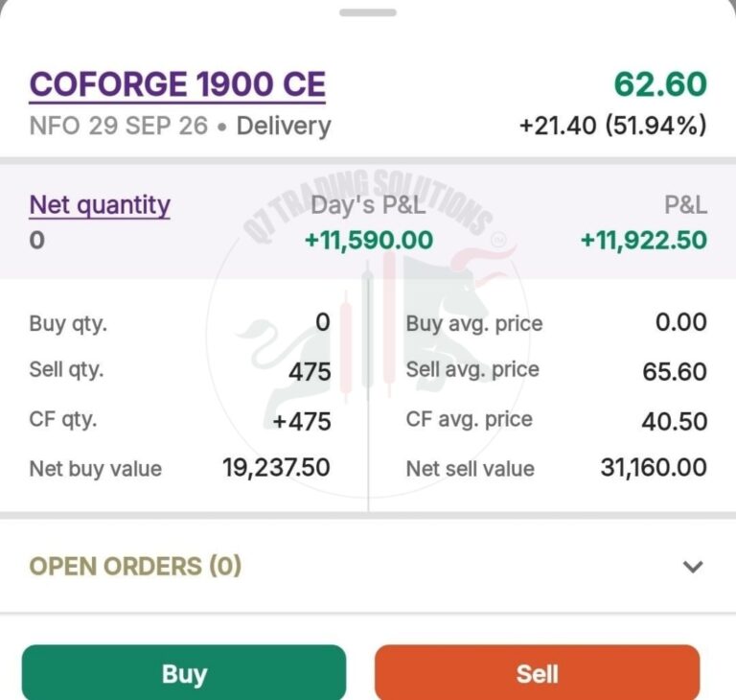
Task: Tap the OPEN ORDERS (0) header
Action: click(135, 566)
